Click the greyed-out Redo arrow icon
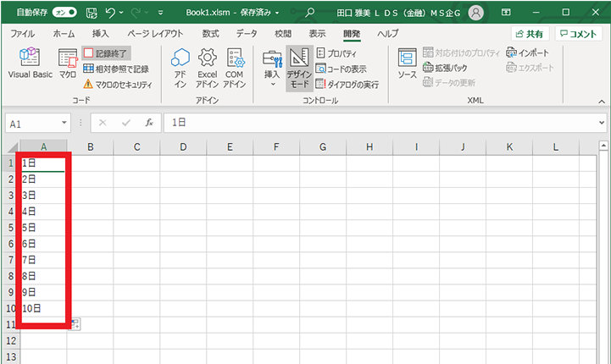Screen dimensions: 611x364 point(136,13)
